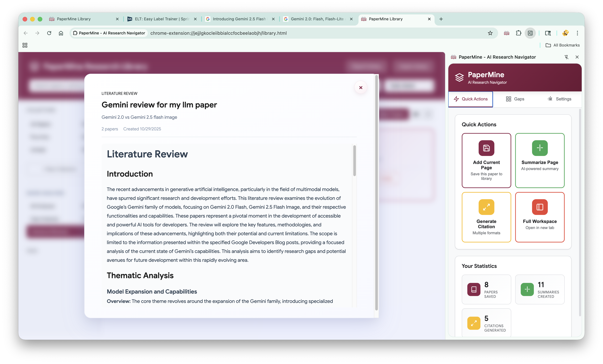The height and width of the screenshot is (364, 603).
Task: Open the apps grid in bookmarks bar
Action: 25,45
